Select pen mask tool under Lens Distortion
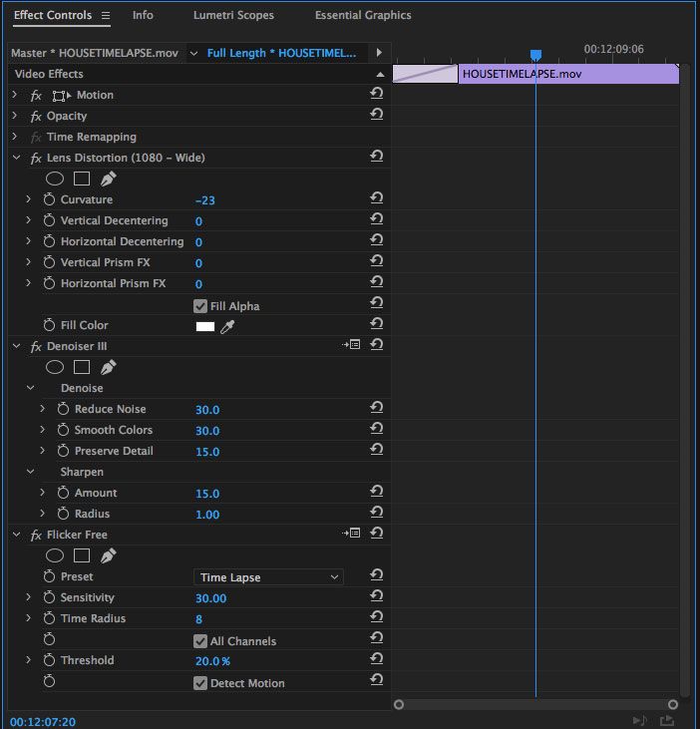This screenshot has width=700, height=729. coord(109,179)
